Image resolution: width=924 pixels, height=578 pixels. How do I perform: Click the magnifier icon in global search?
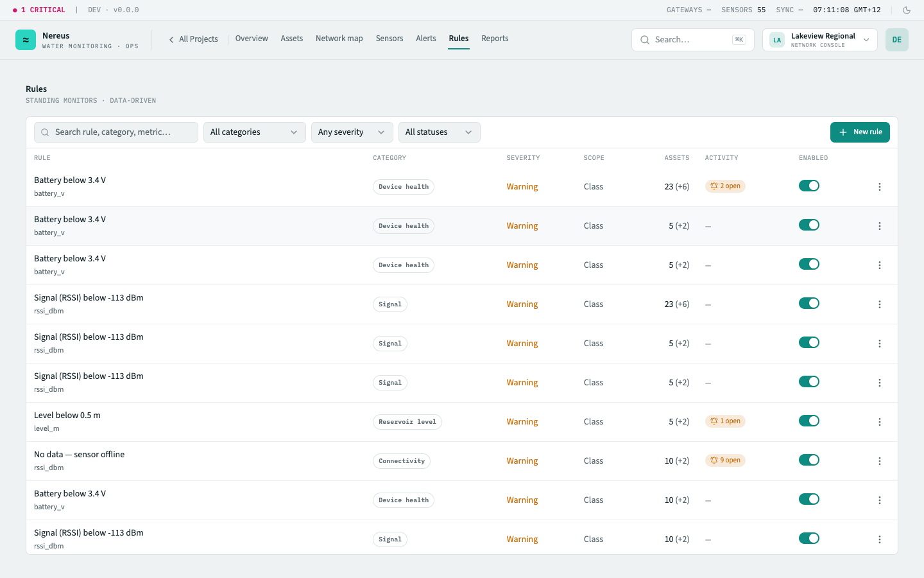tap(645, 40)
